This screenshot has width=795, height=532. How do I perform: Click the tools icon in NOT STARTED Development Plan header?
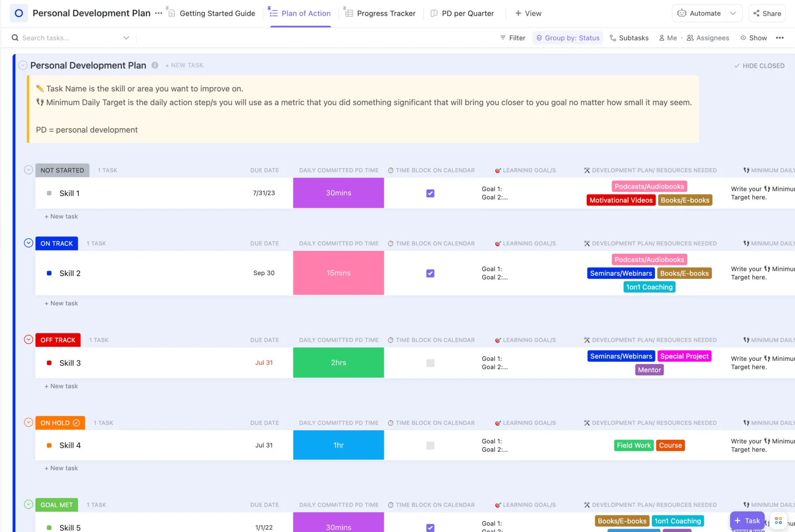click(587, 170)
